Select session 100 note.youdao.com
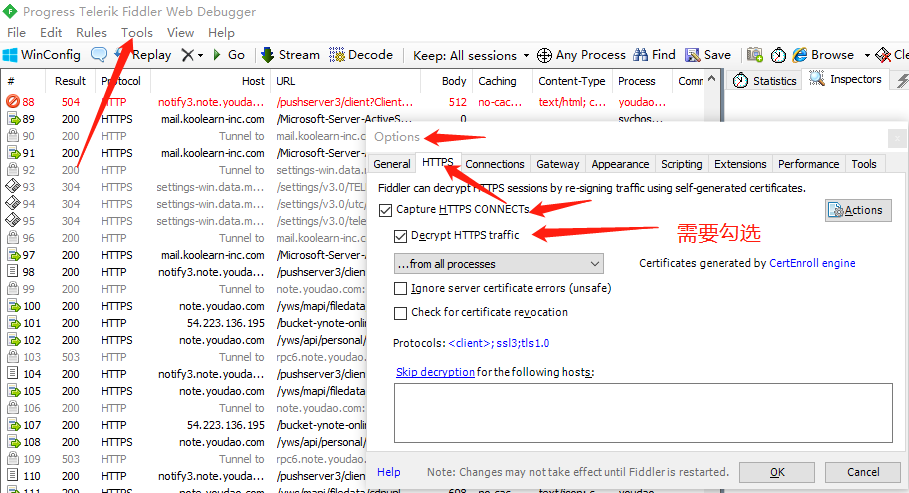Viewport: 909px width, 493px height. tap(221, 306)
